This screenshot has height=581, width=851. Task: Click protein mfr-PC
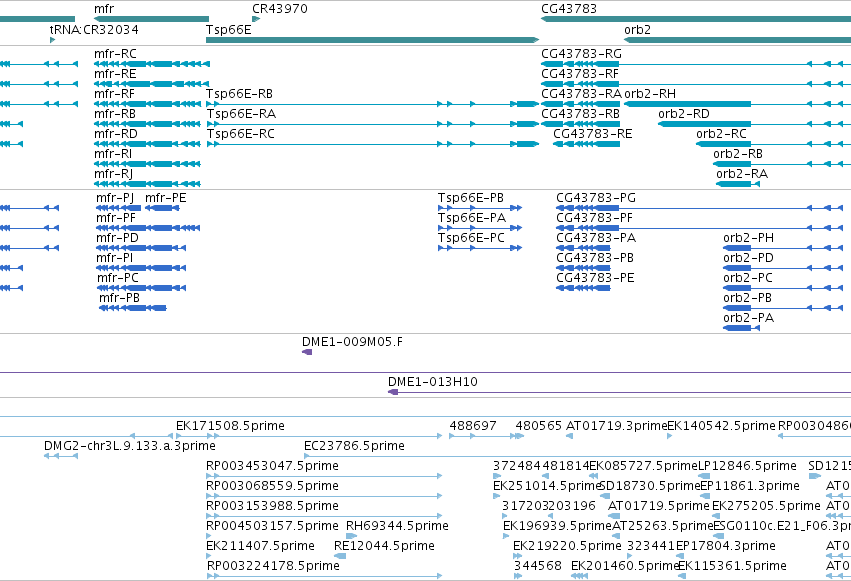[142, 288]
